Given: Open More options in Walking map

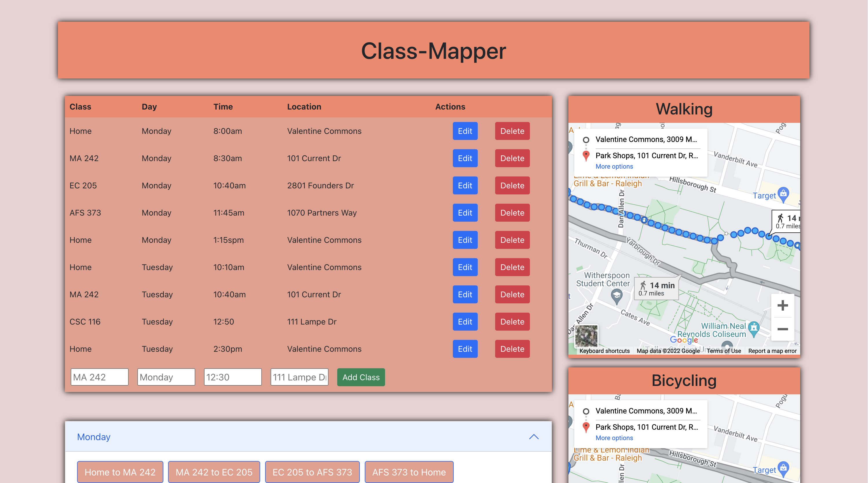Looking at the screenshot, I should pyautogui.click(x=614, y=167).
